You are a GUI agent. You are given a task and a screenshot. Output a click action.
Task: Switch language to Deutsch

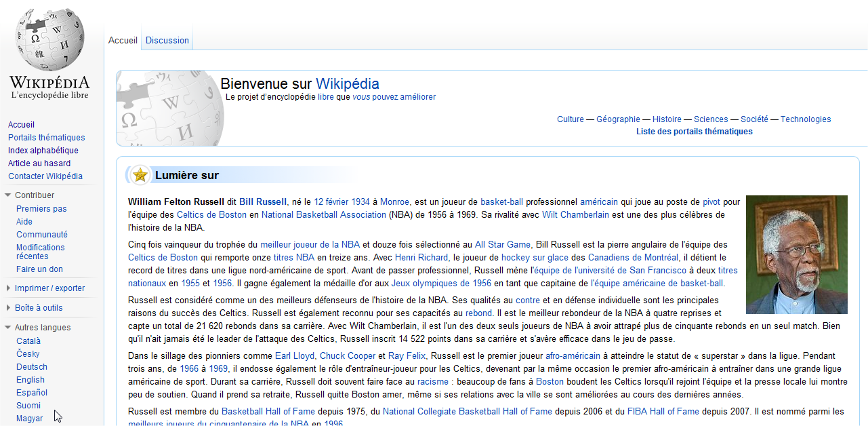click(x=32, y=367)
